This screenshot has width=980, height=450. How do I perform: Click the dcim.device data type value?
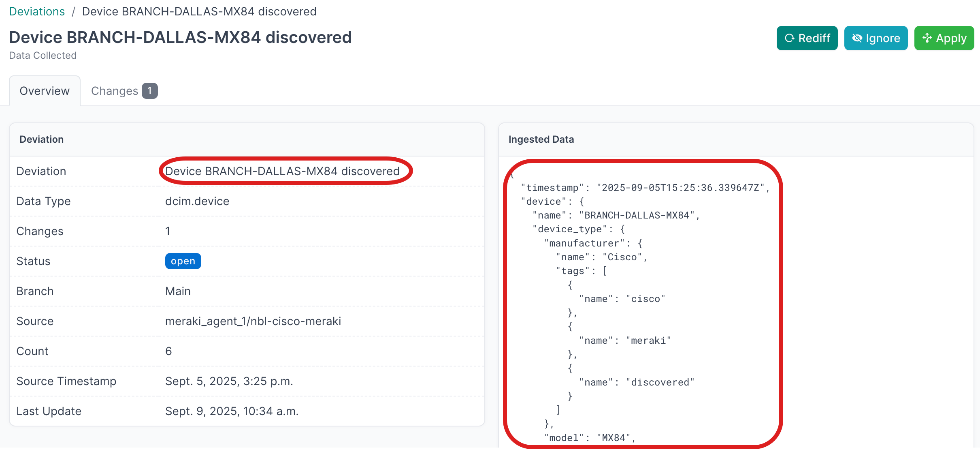(197, 201)
